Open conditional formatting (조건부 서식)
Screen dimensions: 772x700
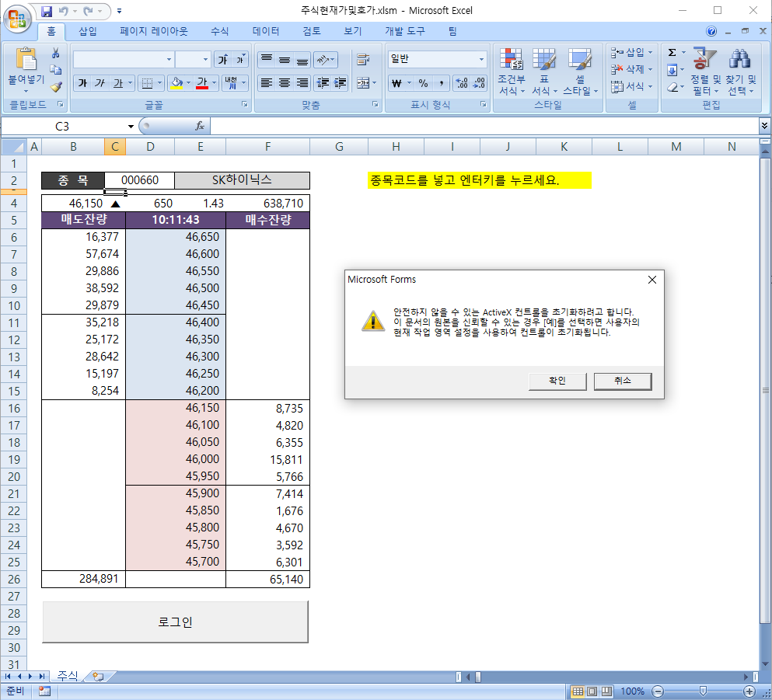pyautogui.click(x=512, y=71)
